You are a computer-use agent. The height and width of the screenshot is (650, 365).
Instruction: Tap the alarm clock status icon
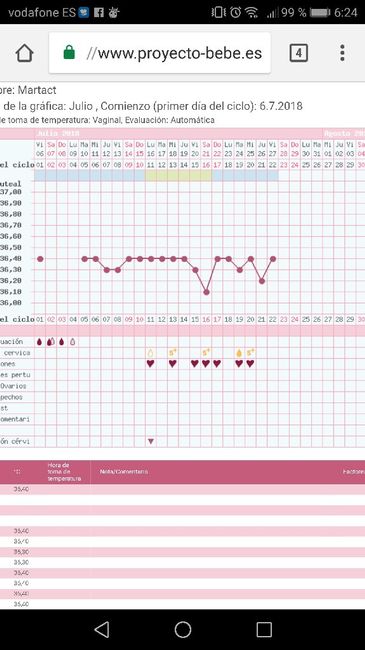tap(236, 12)
